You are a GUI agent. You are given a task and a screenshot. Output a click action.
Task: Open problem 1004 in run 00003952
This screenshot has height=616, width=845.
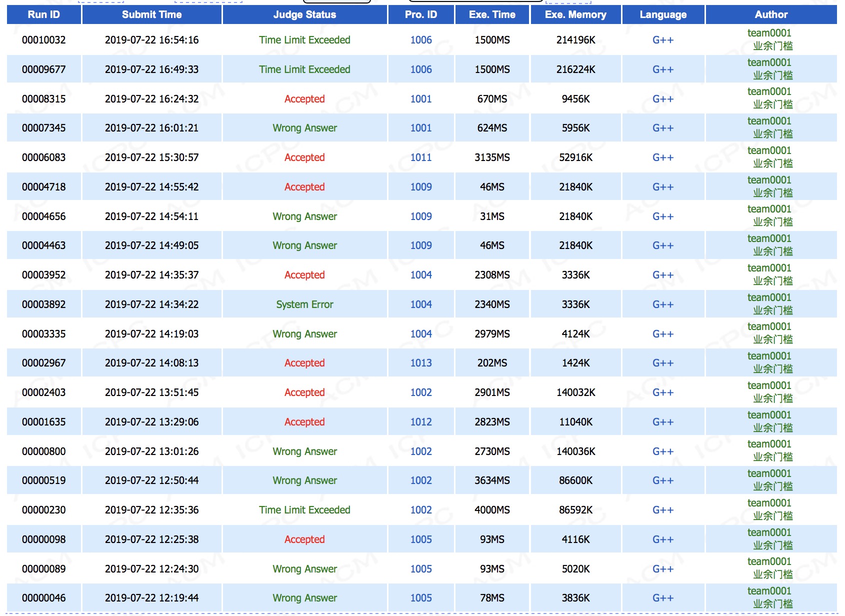[420, 275]
